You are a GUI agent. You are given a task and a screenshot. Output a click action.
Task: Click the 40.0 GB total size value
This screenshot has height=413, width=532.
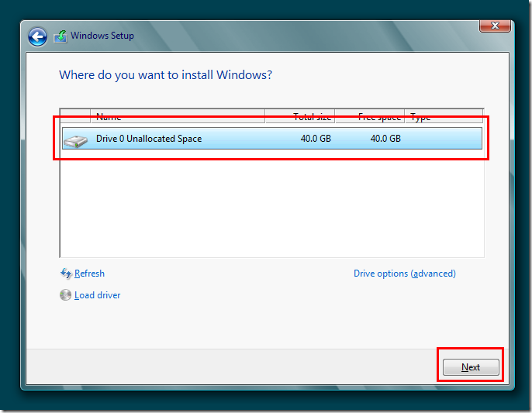[x=316, y=139]
